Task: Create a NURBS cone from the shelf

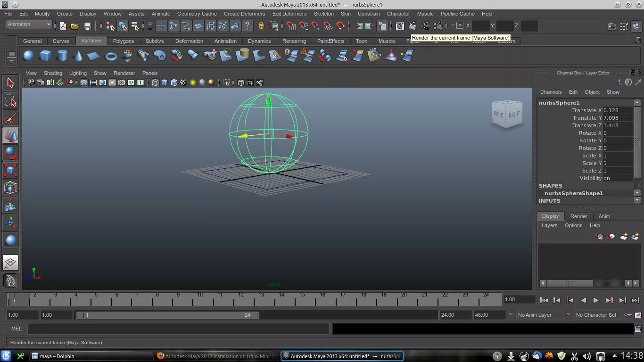Action: (x=78, y=56)
